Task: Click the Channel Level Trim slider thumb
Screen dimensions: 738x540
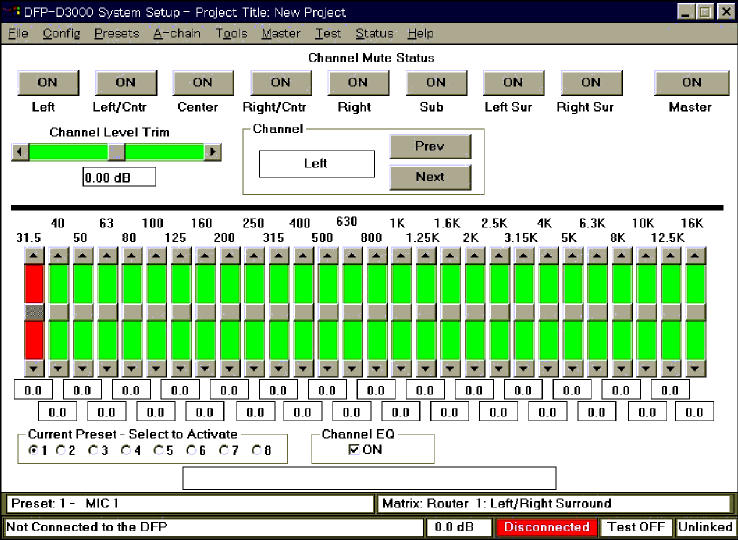Action: [x=116, y=152]
